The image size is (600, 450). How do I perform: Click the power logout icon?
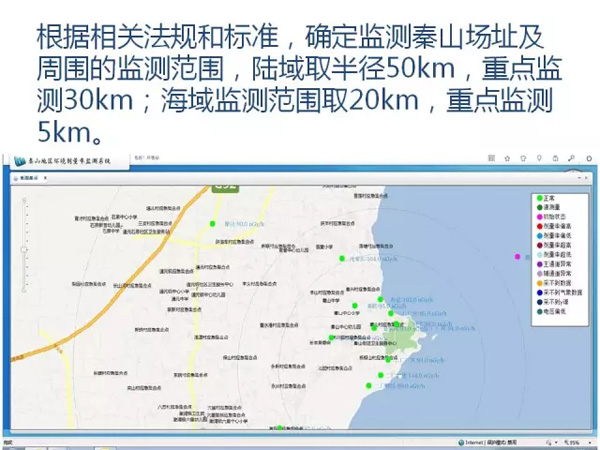(x=589, y=158)
